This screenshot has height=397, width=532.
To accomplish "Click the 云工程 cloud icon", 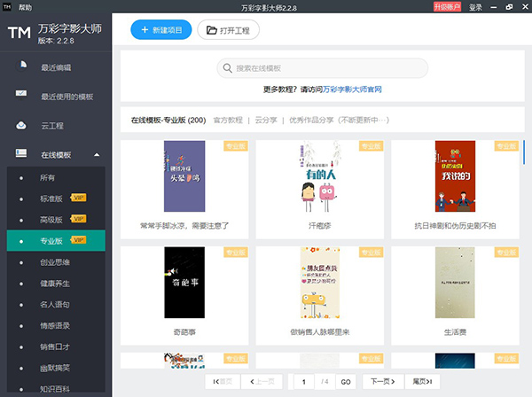I will pyautogui.click(x=21, y=126).
